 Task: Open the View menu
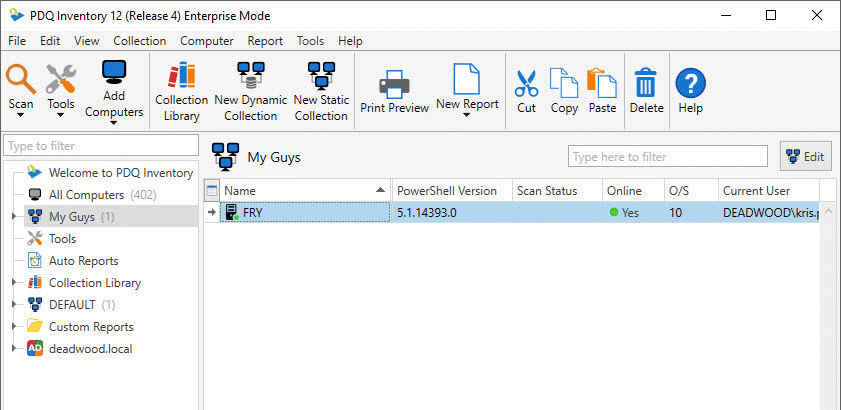pyautogui.click(x=86, y=41)
